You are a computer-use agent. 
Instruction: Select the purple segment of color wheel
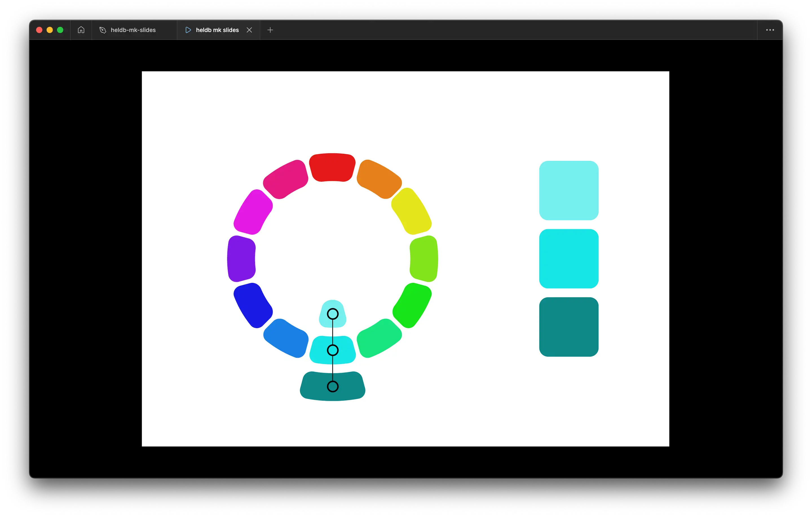click(x=241, y=258)
